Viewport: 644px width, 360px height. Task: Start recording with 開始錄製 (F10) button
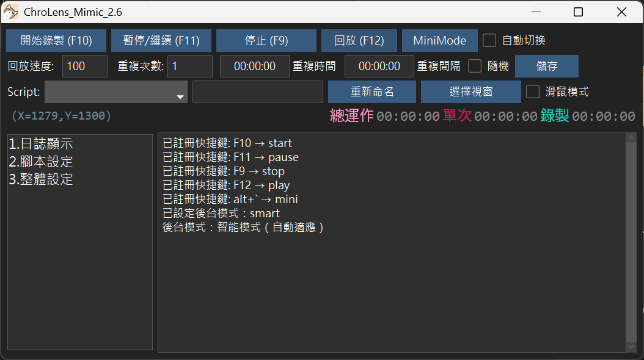click(56, 41)
